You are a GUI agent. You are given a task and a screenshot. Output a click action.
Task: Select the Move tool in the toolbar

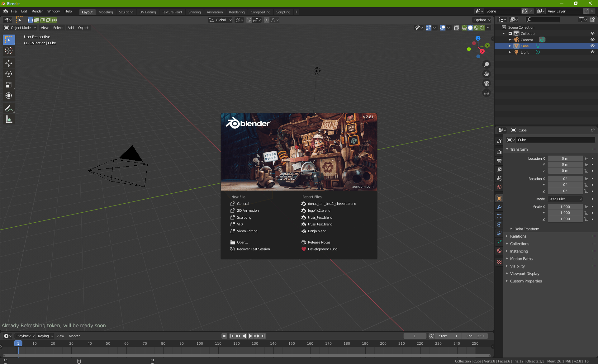tap(9, 63)
